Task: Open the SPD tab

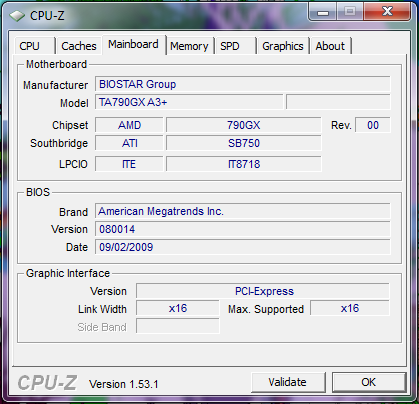Action: pyautogui.click(x=235, y=46)
